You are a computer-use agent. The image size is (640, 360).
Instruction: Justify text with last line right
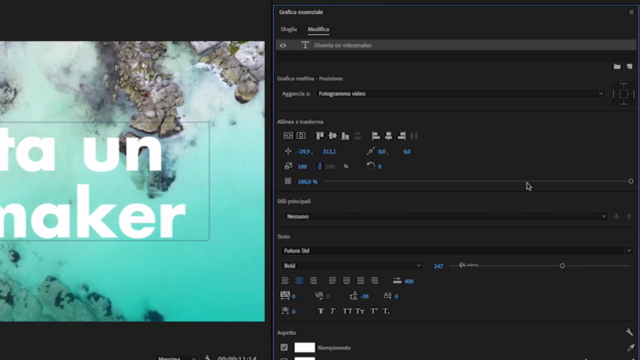[375, 280]
